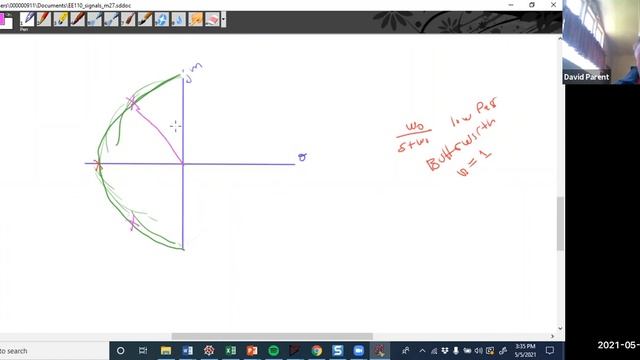Open PowerPoint from taskbar
Image resolution: width=640 pixels, height=360 pixels.
pyautogui.click(x=252, y=351)
